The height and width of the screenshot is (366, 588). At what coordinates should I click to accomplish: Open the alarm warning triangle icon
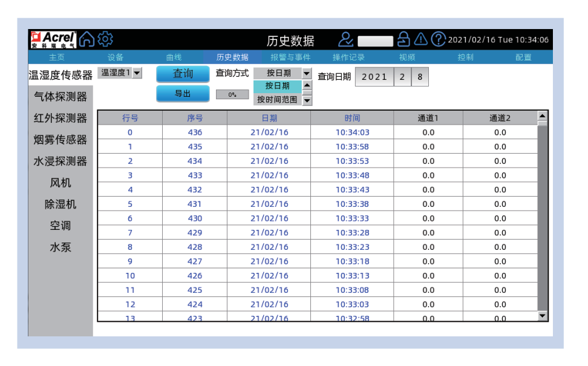tap(421, 40)
